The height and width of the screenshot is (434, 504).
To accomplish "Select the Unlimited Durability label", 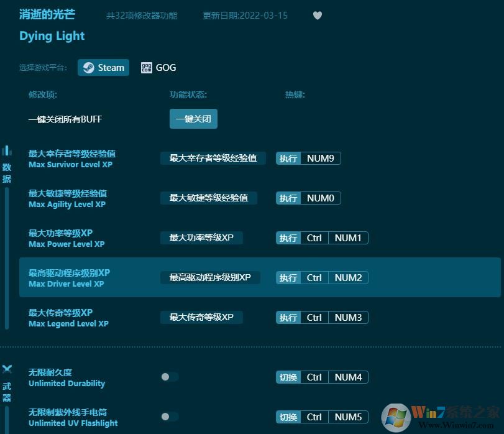I will (x=67, y=384).
